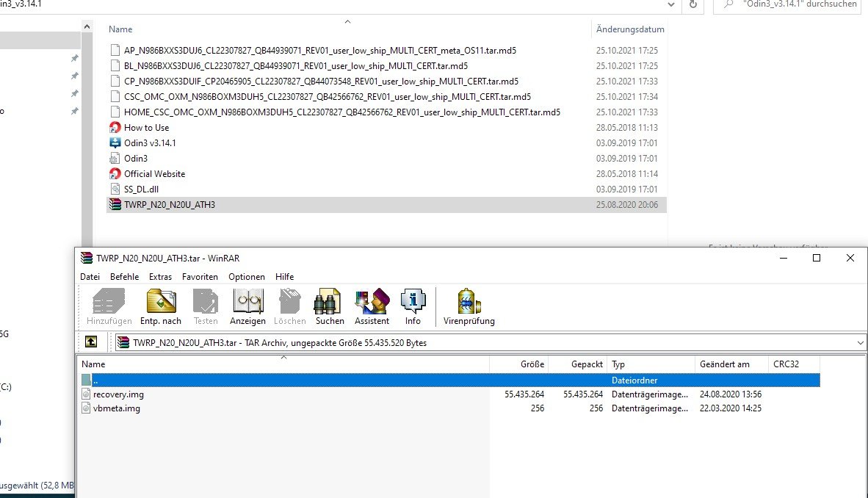Open the Befehle menu
The height and width of the screenshot is (498, 868).
click(x=125, y=277)
